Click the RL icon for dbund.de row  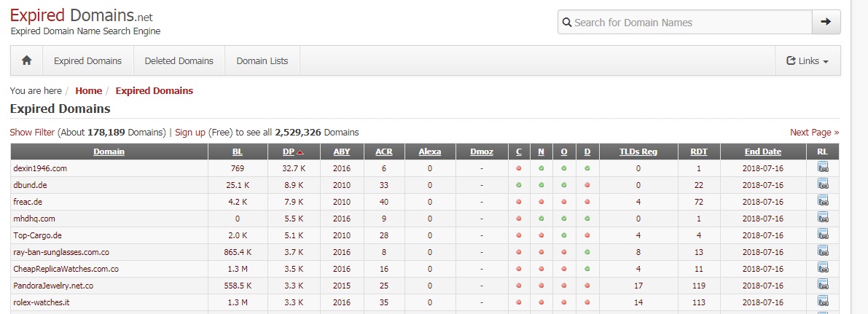pos(823,185)
